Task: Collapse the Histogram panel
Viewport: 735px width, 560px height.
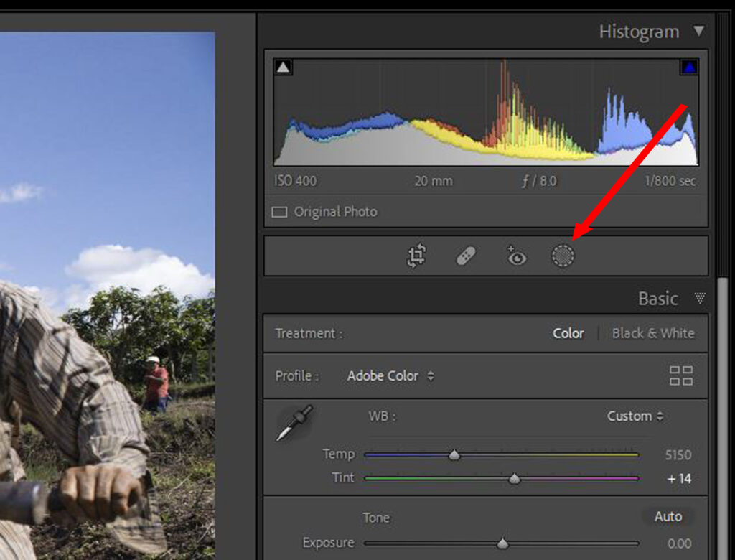Action: pyautogui.click(x=698, y=32)
